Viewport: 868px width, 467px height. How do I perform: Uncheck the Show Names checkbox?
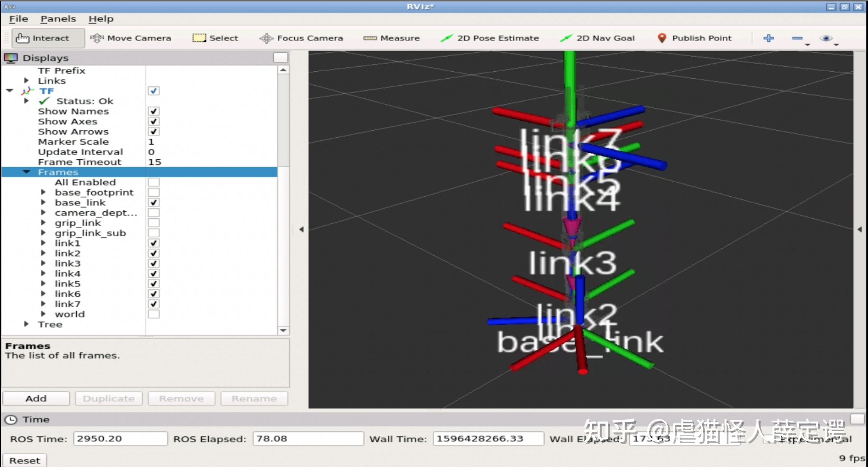coord(154,111)
